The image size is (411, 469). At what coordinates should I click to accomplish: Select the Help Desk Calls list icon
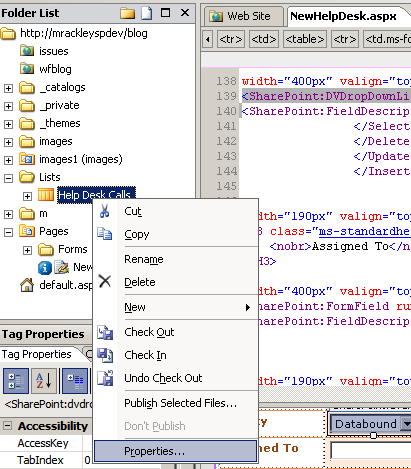[x=46, y=195]
